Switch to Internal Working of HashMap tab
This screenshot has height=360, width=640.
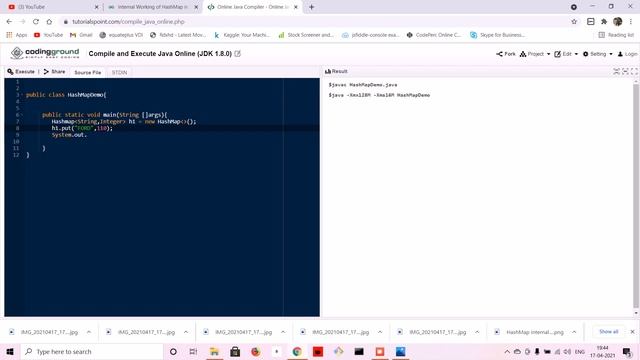coord(152,7)
